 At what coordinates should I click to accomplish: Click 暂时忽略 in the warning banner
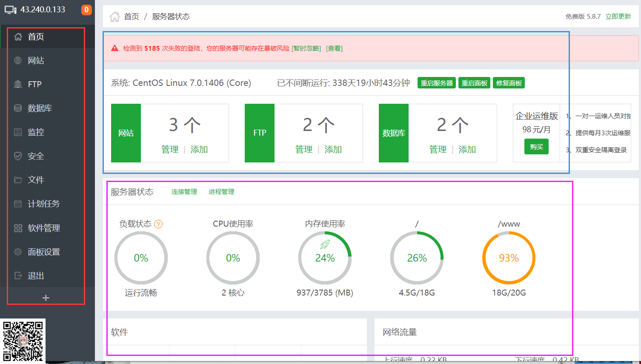[306, 48]
